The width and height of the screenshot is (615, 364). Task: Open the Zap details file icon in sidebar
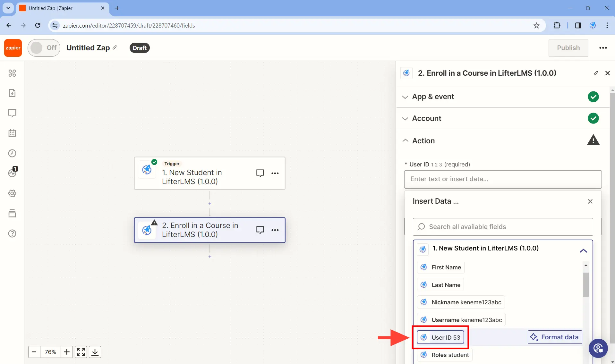click(12, 93)
